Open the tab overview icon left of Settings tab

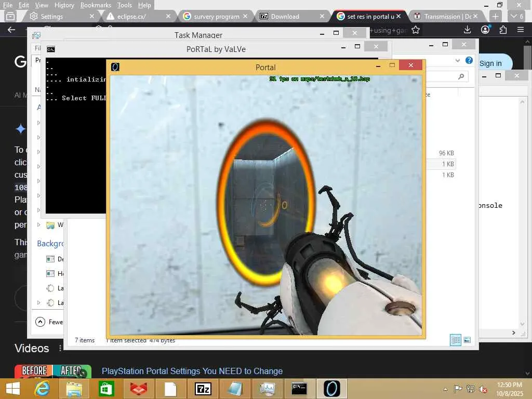pyautogui.click(x=10, y=16)
